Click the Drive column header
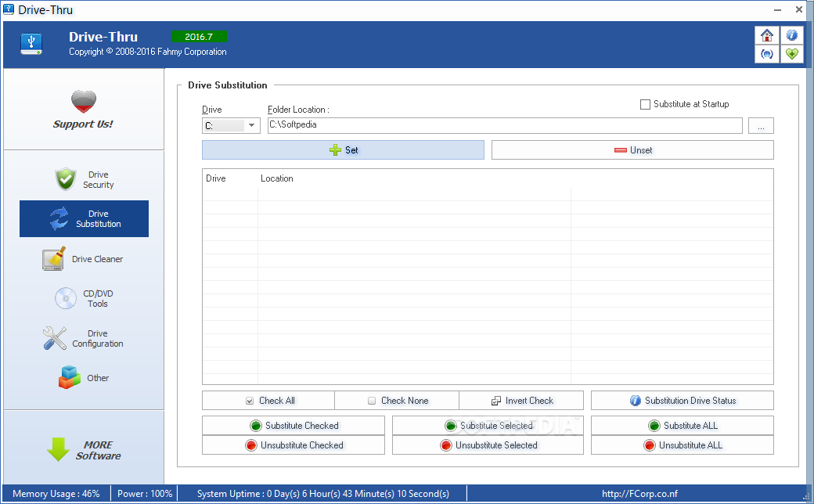The width and height of the screenshot is (814, 504). tap(216, 178)
